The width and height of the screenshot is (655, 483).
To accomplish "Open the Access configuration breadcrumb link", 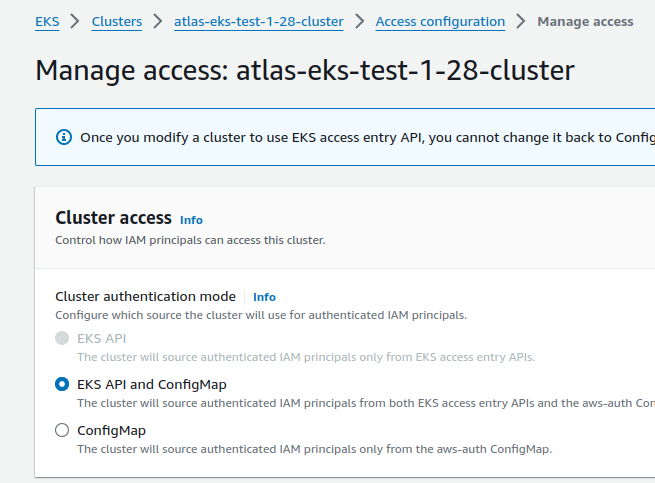I will 440,21.
